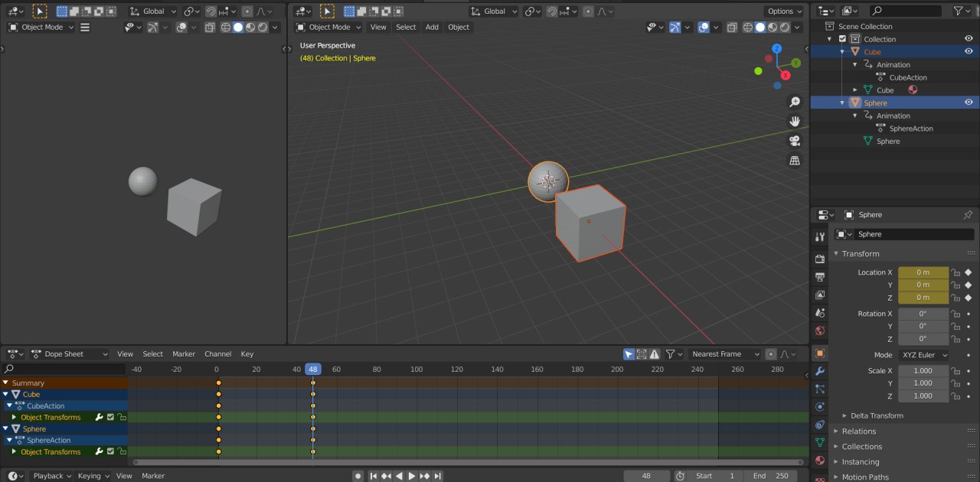Toggle Only Show Selected in the Dope Sheet

[x=629, y=354]
